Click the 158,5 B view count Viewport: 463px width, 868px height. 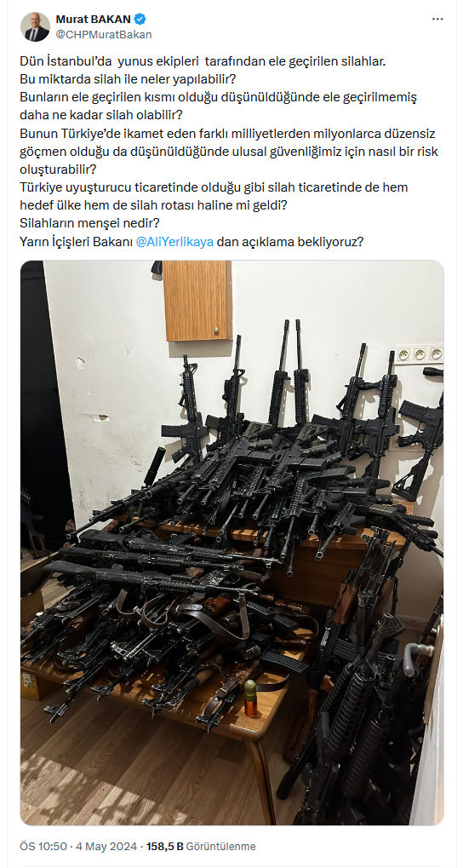tap(165, 847)
